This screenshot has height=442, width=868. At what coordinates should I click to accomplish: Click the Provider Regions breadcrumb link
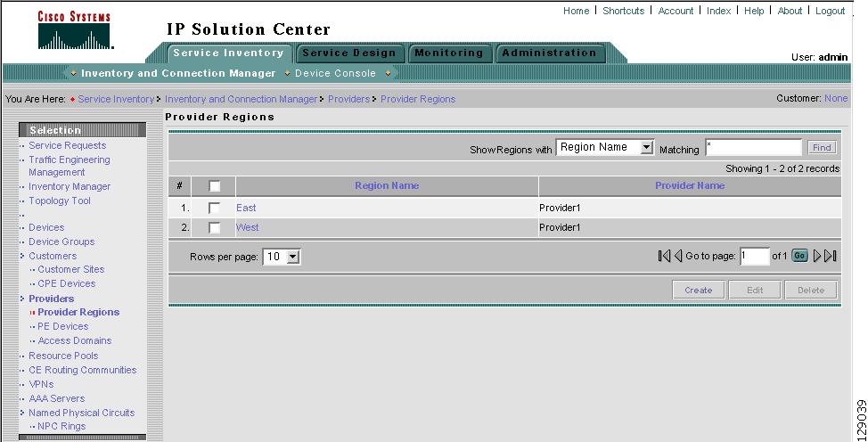(x=418, y=99)
